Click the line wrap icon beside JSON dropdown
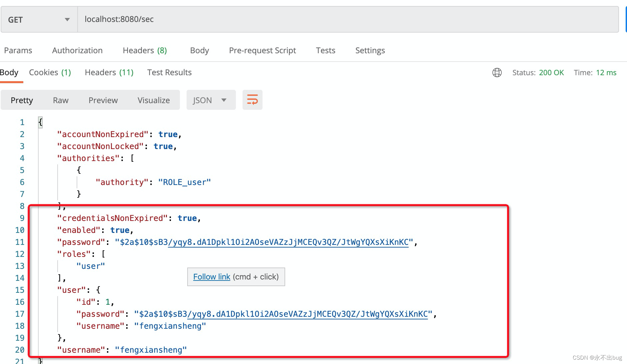 pyautogui.click(x=252, y=100)
